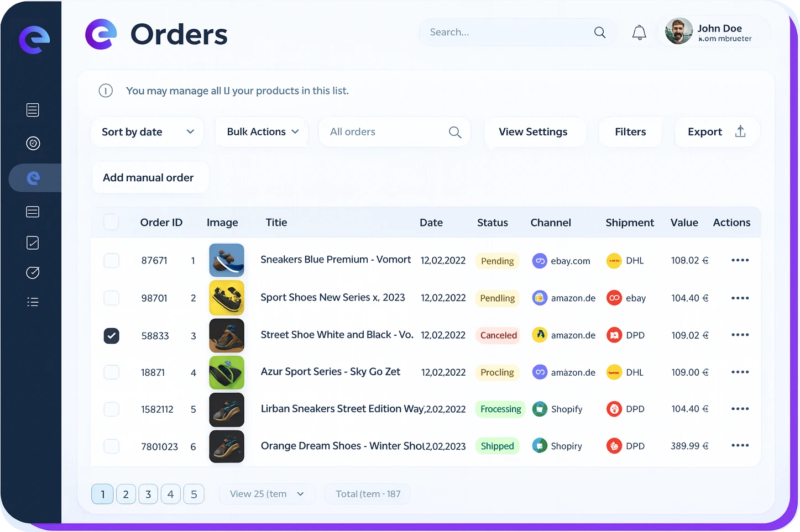Viewport: 800px width, 532px height.
Task: Click the All orders search field
Action: [387, 132]
